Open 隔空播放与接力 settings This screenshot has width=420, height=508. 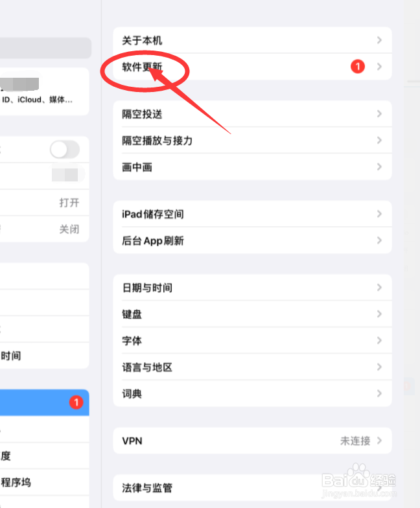[253, 140]
